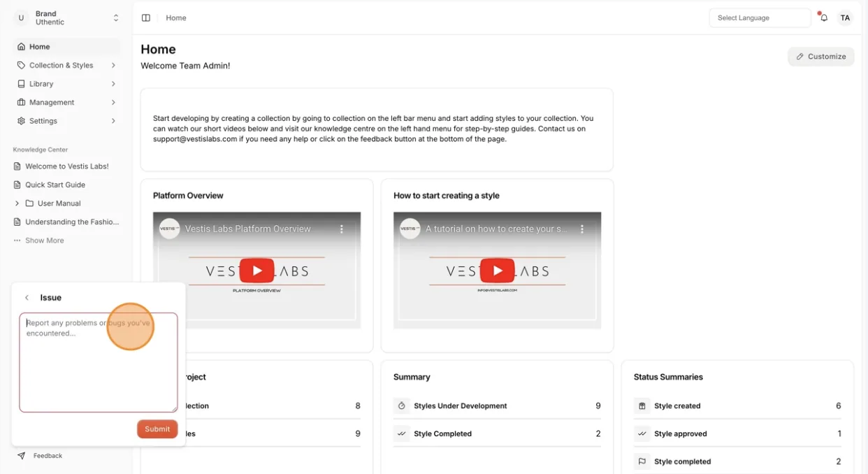Click the User Manual folder icon
868x474 pixels.
point(29,203)
